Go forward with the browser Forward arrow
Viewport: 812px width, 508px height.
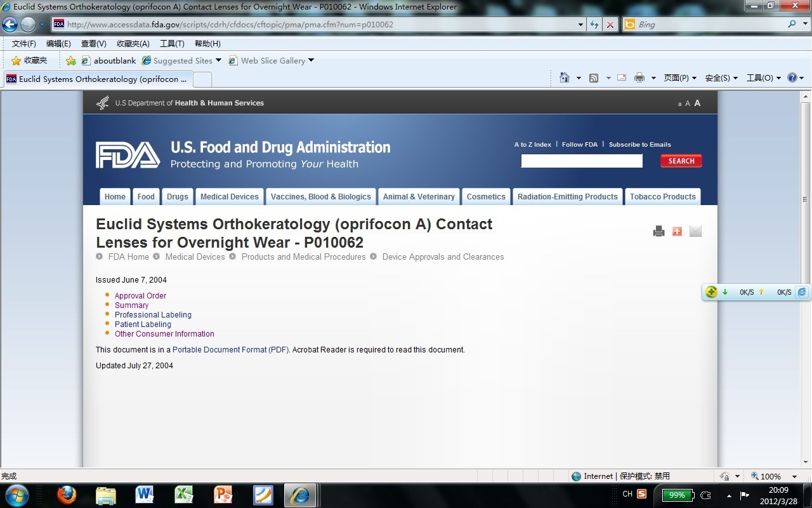tap(28, 25)
